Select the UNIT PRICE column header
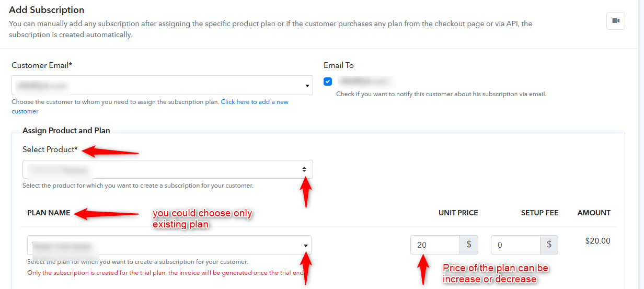Viewport: 644px width, 289px height. [x=458, y=213]
